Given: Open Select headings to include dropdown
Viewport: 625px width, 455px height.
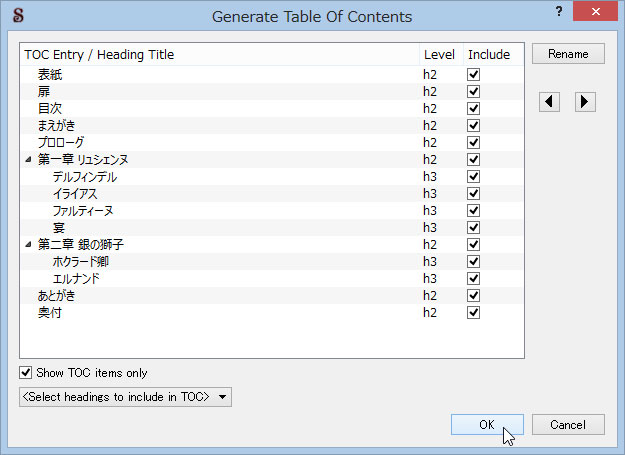Looking at the screenshot, I should (125, 397).
